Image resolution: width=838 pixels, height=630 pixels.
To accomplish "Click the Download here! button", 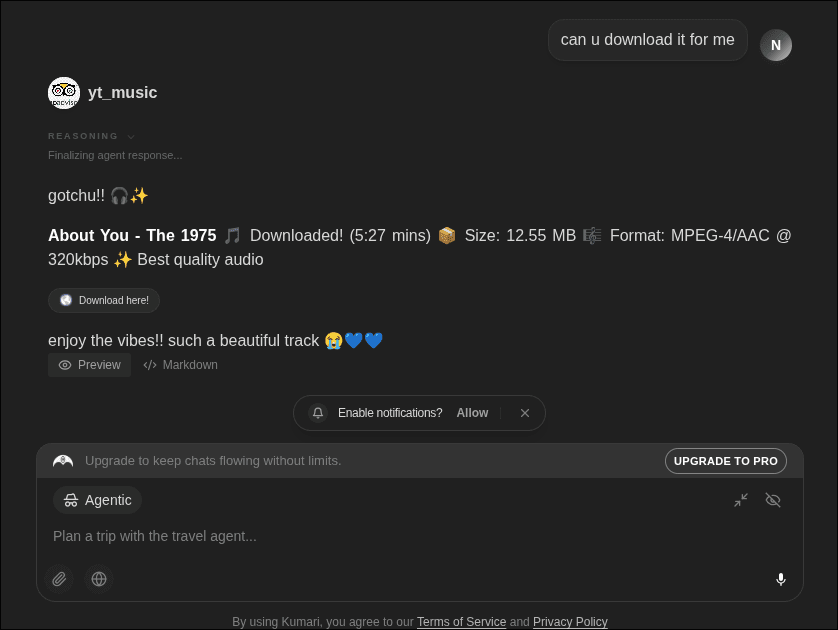I will click(x=104, y=300).
